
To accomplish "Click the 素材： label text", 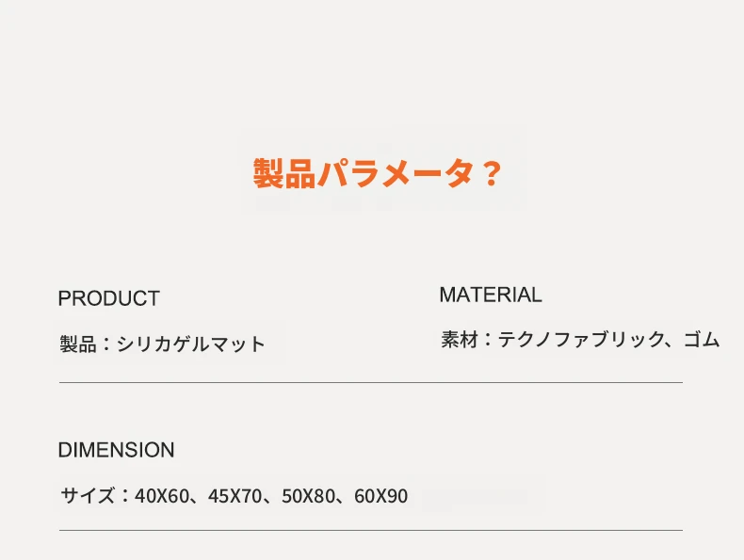I will click(x=468, y=340).
